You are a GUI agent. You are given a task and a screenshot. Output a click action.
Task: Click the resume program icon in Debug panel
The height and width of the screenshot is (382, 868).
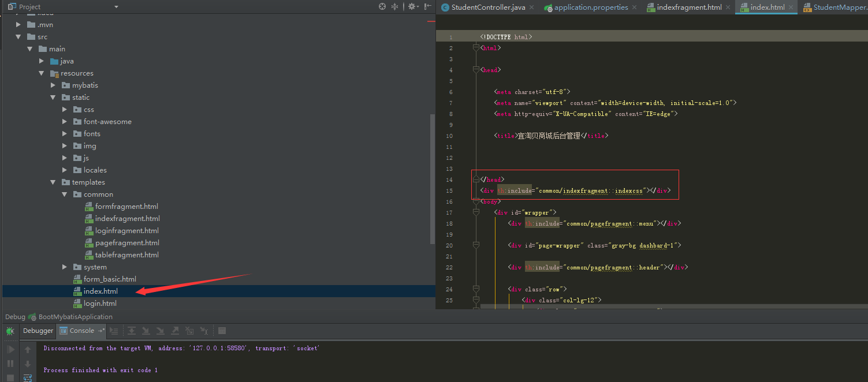(x=10, y=350)
